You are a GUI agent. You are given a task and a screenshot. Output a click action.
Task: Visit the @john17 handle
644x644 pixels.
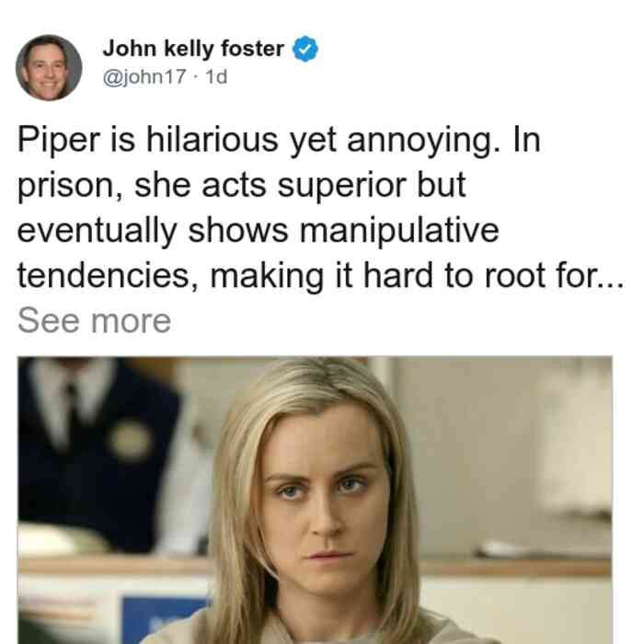144,76
